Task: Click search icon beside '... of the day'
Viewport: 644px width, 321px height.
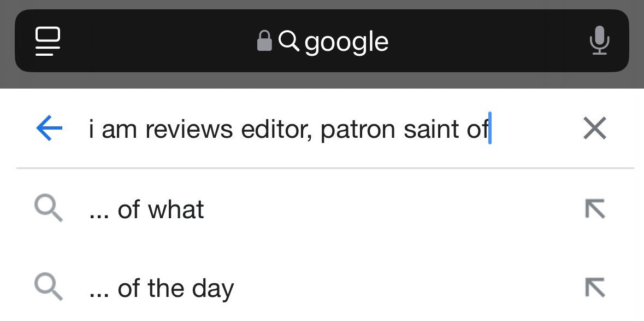Action: 49,288
